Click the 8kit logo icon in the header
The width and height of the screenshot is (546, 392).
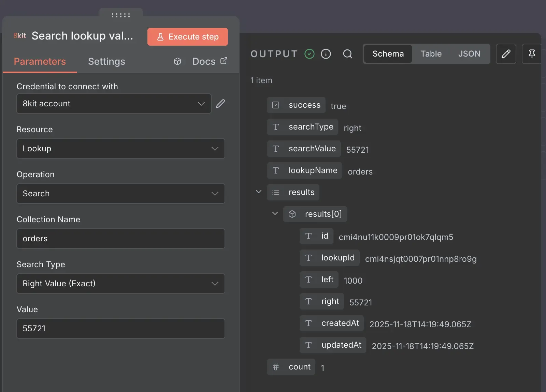(20, 35)
